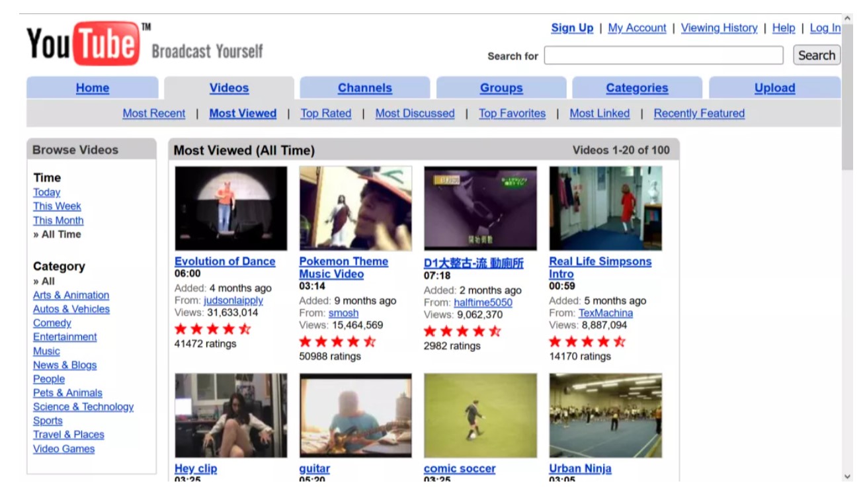Browse the Autos & Vehicles category
The height and width of the screenshot is (504, 865).
tap(71, 309)
